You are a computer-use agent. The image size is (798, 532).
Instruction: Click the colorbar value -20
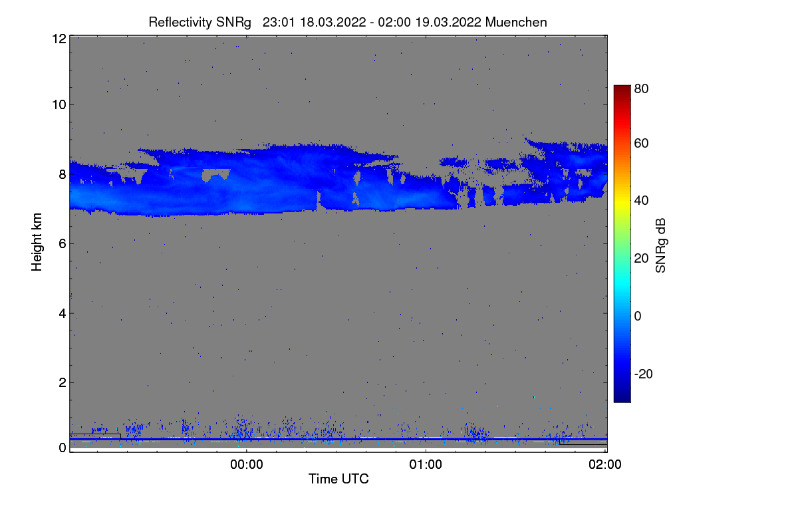(644, 374)
